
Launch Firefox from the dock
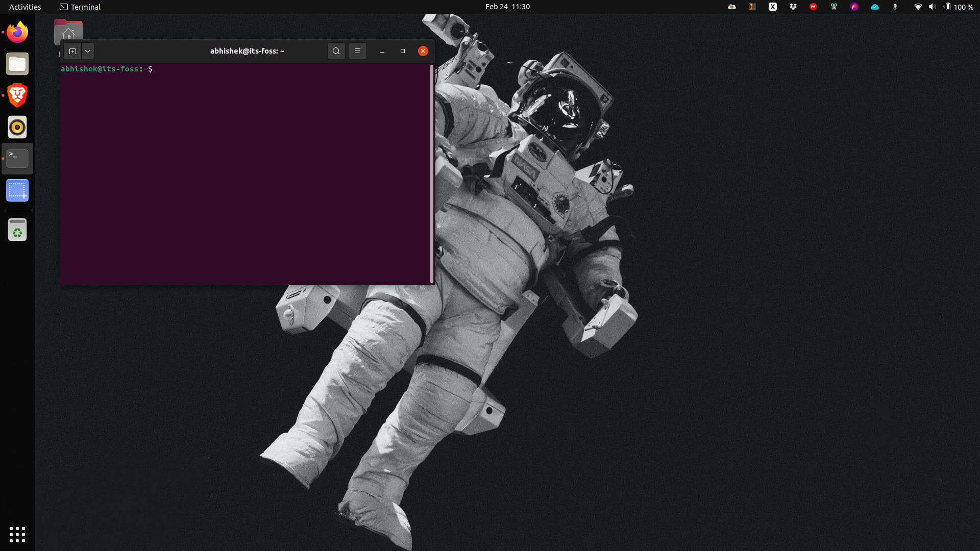(17, 32)
